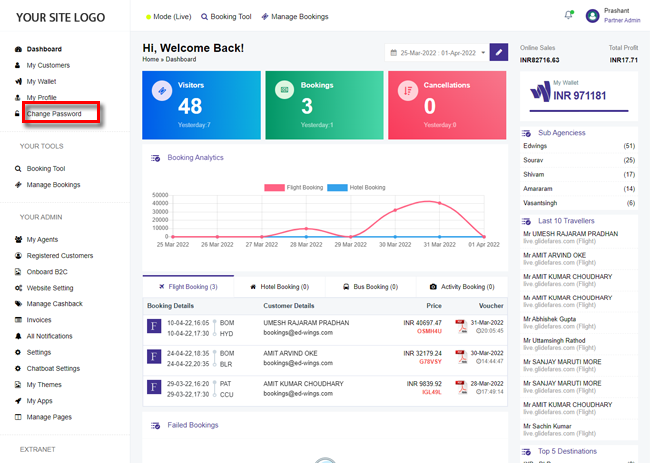650x463 pixels.
Task: Open Manage Pages in sidebar
Action: pyautogui.click(x=49, y=417)
